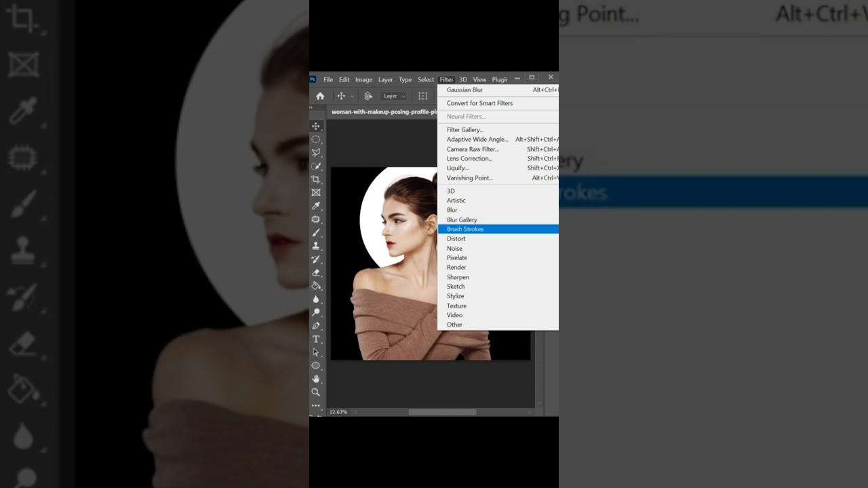The image size is (868, 488).
Task: Select the Frame tool
Action: pyautogui.click(x=316, y=192)
